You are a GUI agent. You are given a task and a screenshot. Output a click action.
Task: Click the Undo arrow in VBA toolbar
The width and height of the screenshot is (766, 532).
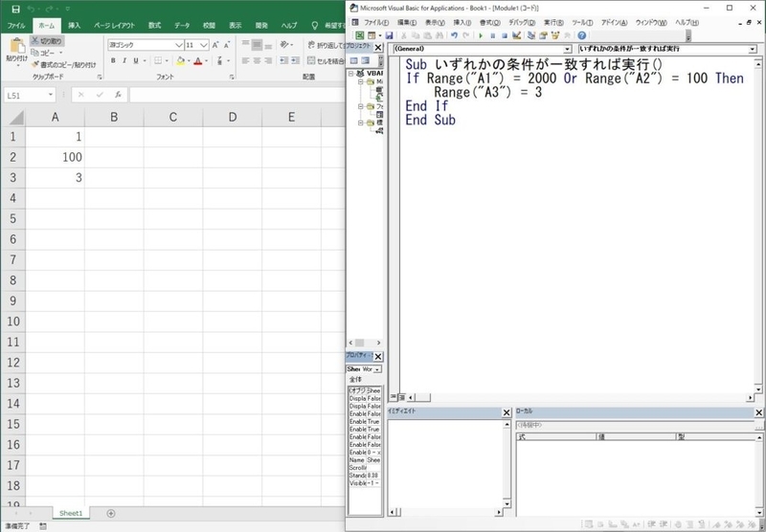click(454, 35)
